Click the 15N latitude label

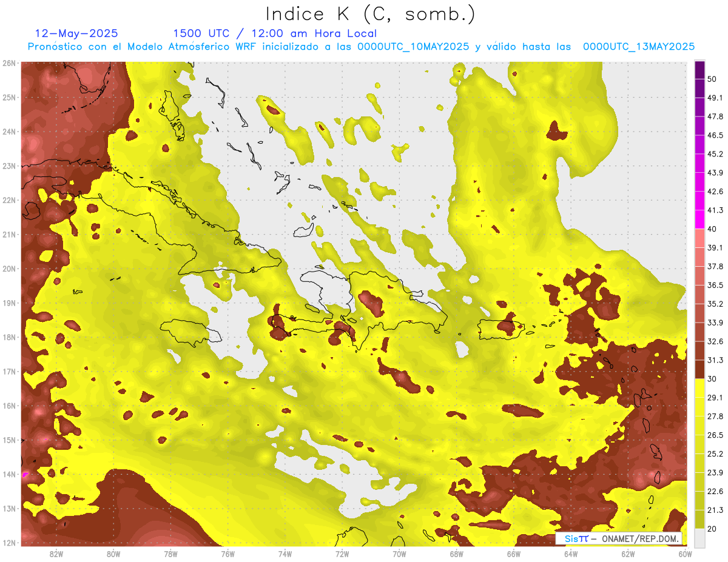tap(8, 440)
